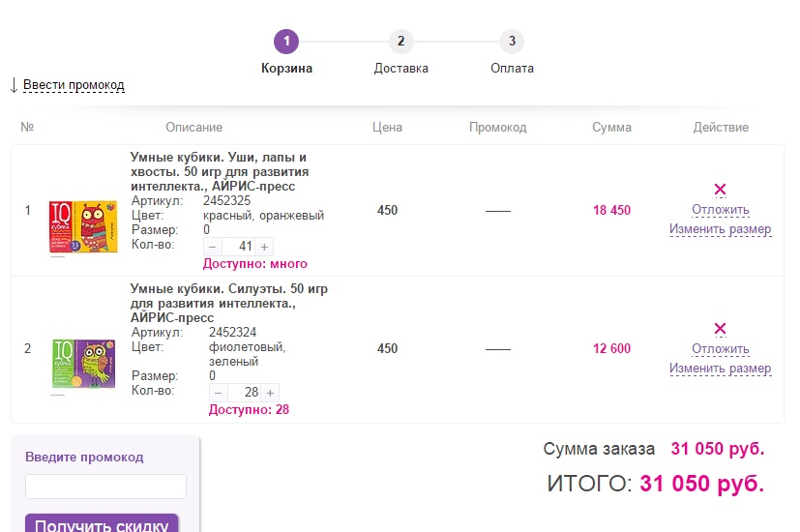
Task: Change size of the second product
Action: pos(720,369)
